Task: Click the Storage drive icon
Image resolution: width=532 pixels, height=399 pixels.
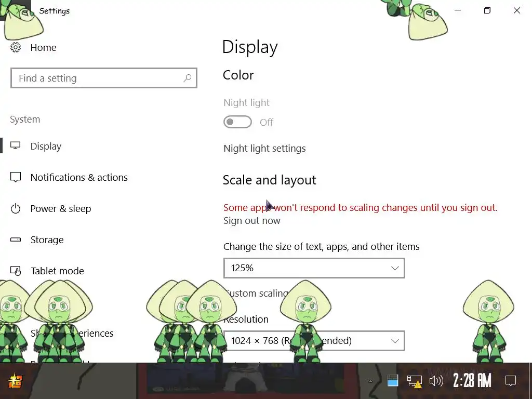Action: 15,240
